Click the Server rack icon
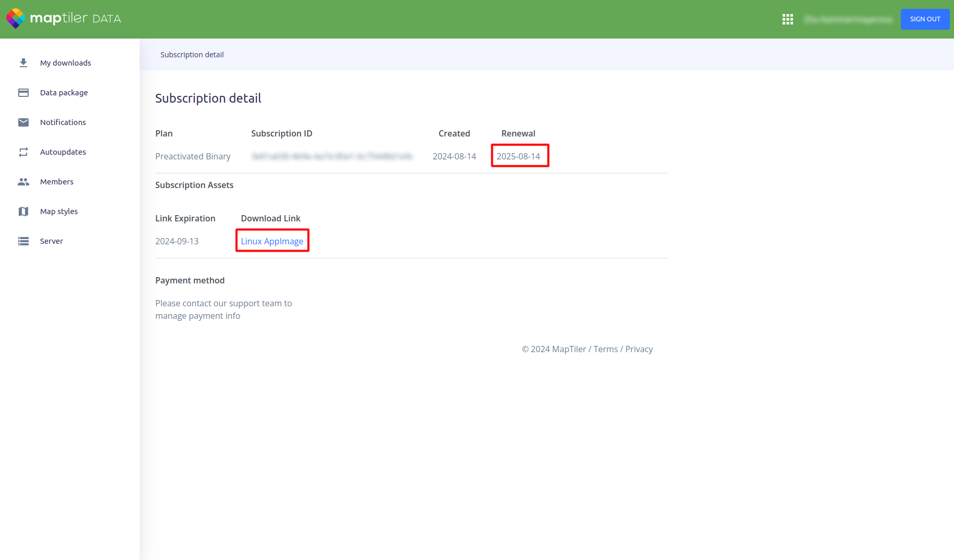954x560 pixels. click(23, 241)
